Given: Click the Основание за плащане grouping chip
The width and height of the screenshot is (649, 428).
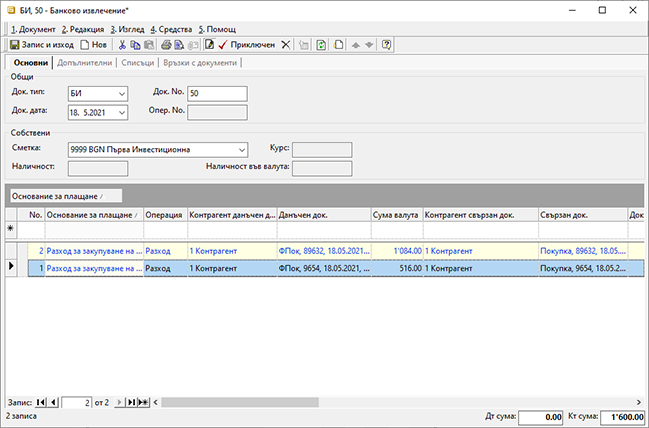Looking at the screenshot, I should [66, 196].
